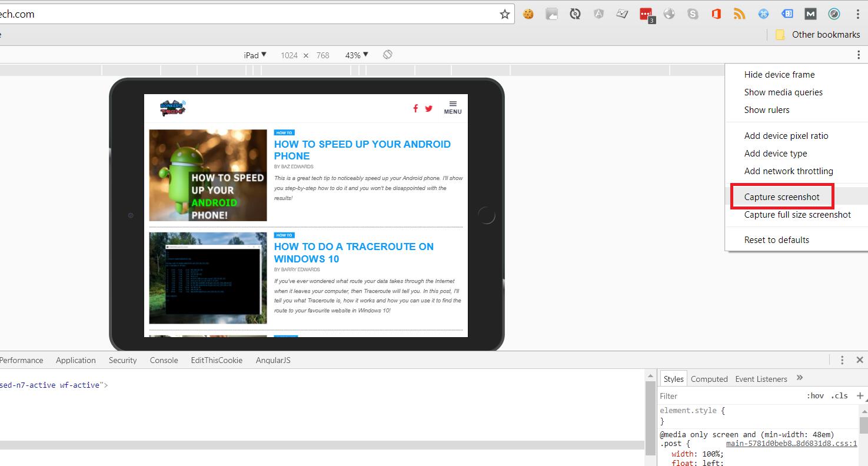Screen dimensions: 868x466
Task: Click the styles Filter input field
Action: pos(730,396)
